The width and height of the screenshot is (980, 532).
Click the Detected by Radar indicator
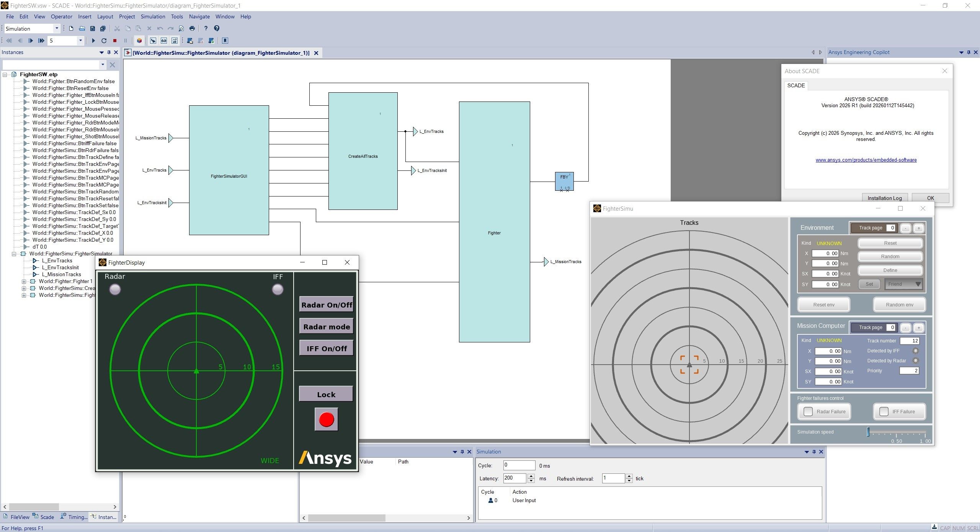tap(916, 360)
